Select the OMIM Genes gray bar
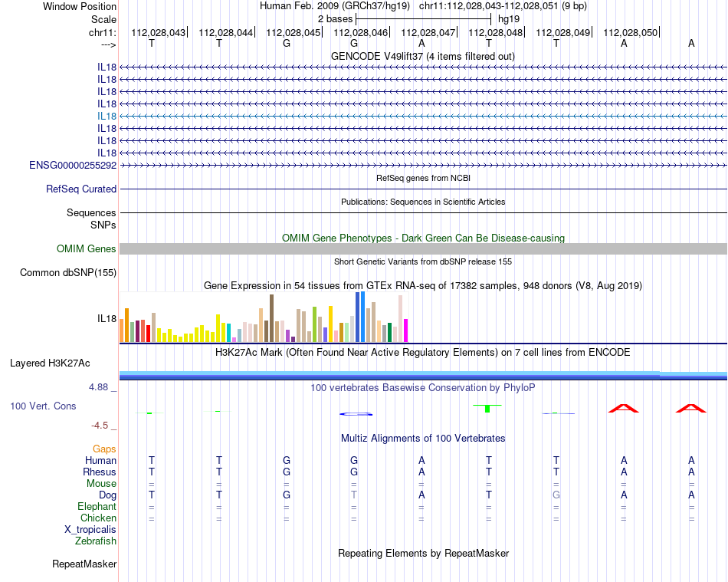This screenshot has height=582, width=728. coord(423,248)
